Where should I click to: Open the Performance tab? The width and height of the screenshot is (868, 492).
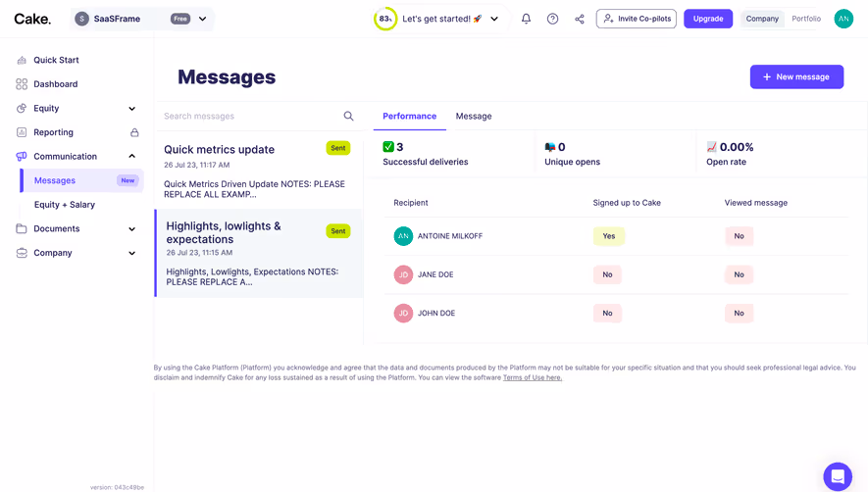(x=410, y=117)
